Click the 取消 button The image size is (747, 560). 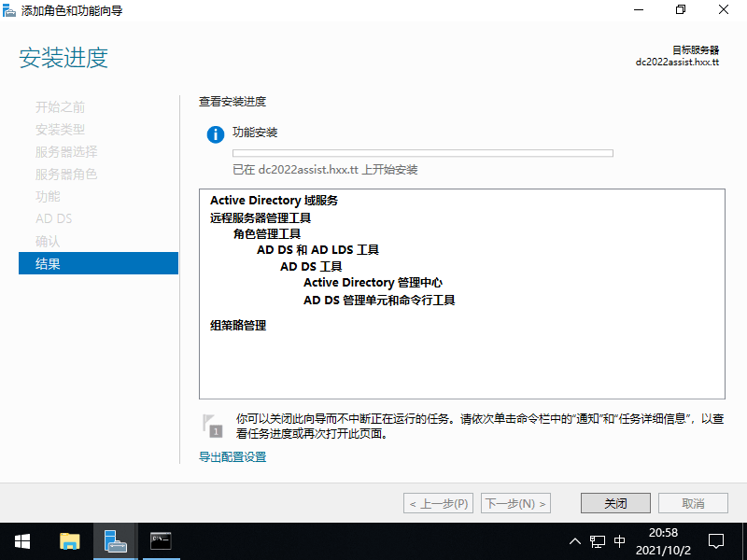click(693, 503)
